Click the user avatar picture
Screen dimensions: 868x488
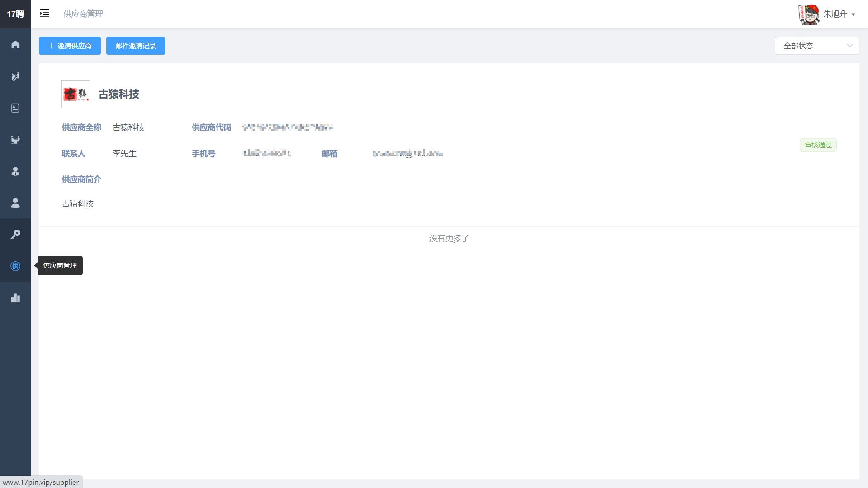pyautogui.click(x=808, y=14)
